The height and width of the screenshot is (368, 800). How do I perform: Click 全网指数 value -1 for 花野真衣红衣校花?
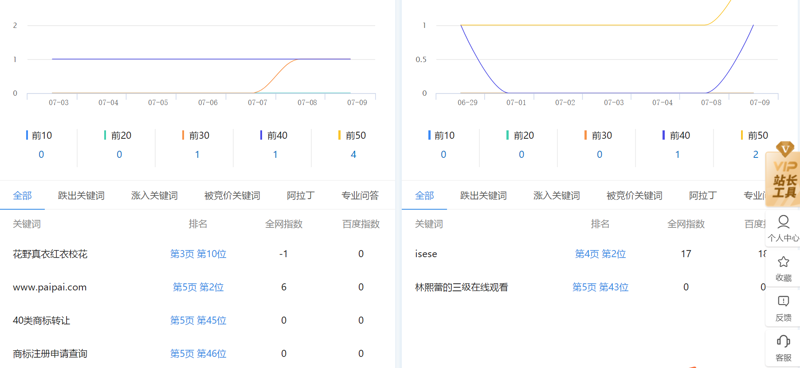[284, 254]
